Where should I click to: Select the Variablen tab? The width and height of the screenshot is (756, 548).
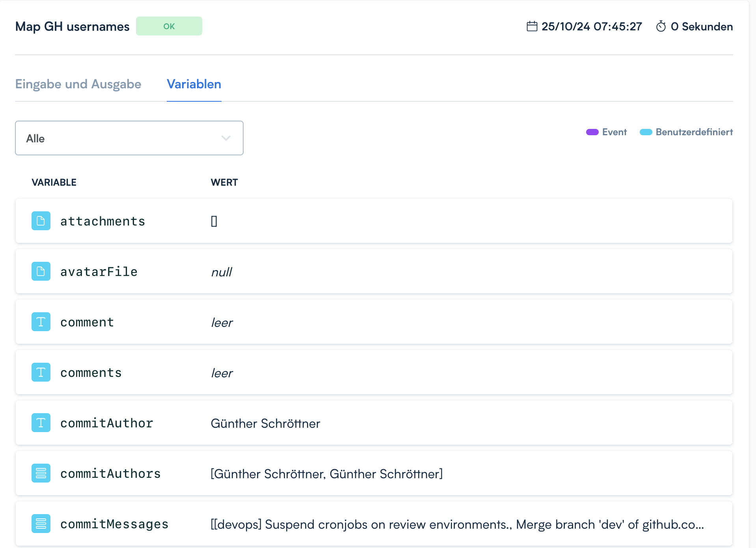[194, 84]
